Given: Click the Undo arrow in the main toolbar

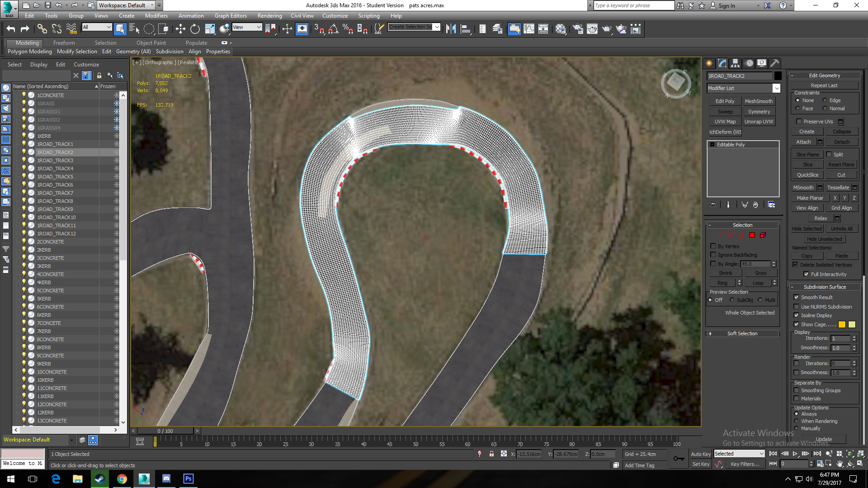Looking at the screenshot, I should tap(11, 29).
